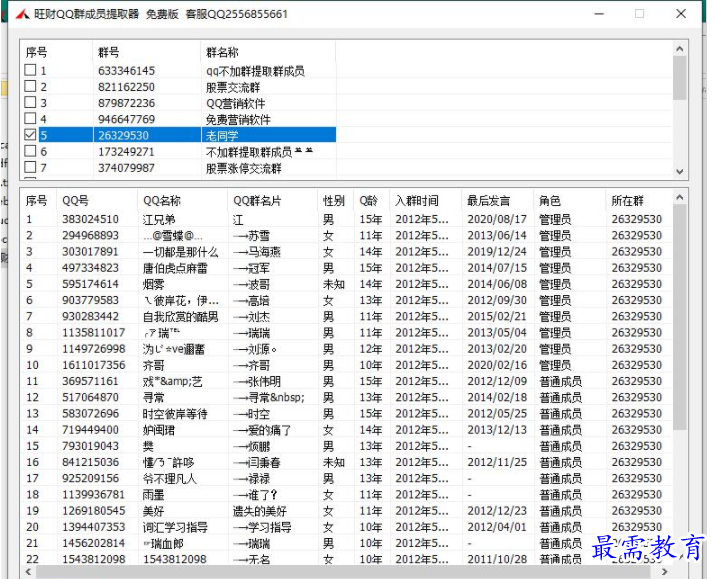Click the app logo icon in title bar
Screen dimensions: 713x579
pyautogui.click(x=22, y=14)
